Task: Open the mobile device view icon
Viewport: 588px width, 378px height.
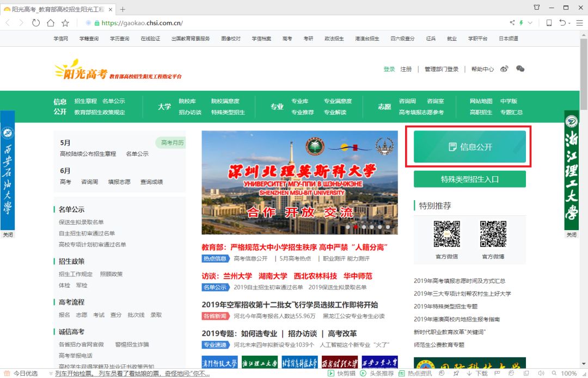Action: (x=549, y=23)
